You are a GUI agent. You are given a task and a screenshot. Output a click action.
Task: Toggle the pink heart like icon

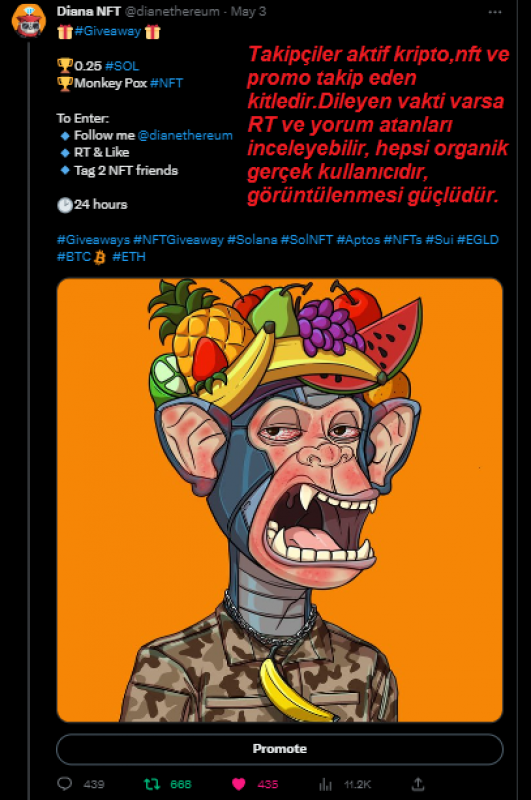238,784
